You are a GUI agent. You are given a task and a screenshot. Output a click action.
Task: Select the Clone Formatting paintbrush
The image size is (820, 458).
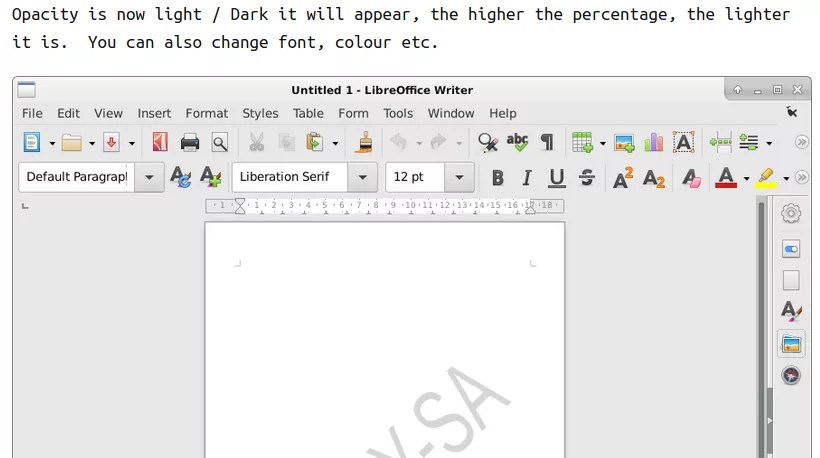pyautogui.click(x=364, y=142)
